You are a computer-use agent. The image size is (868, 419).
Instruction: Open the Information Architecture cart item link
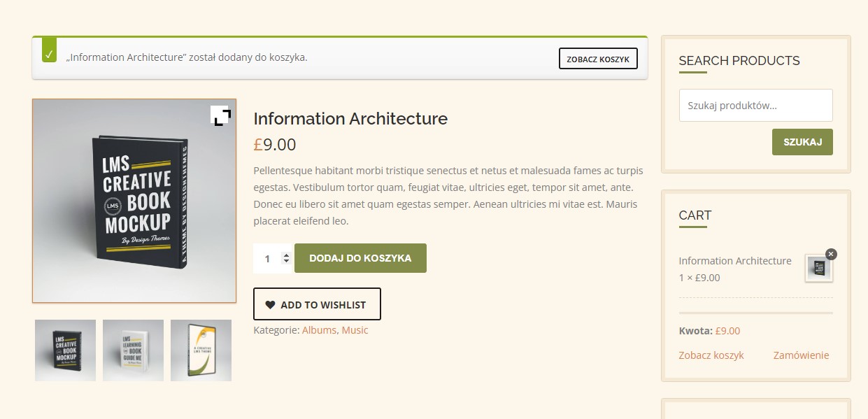735,261
